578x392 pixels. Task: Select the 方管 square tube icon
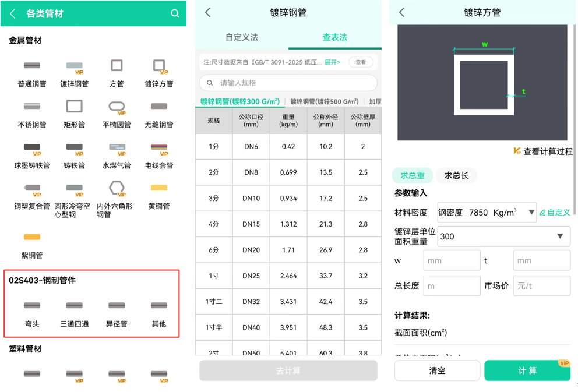(117, 66)
